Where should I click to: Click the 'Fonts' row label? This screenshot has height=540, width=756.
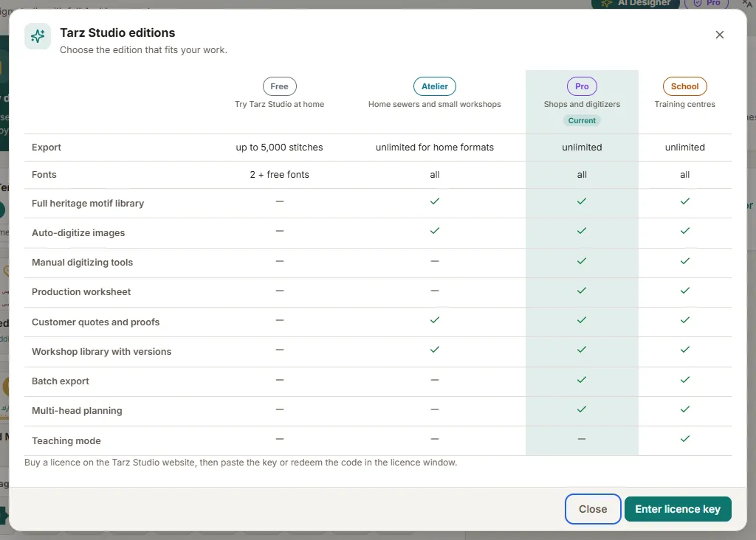pyautogui.click(x=44, y=174)
